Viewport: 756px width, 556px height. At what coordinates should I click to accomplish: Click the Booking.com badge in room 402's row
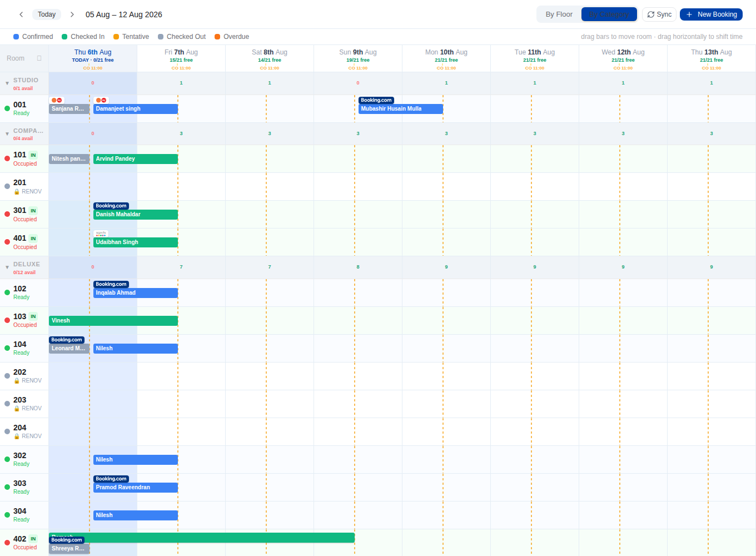[x=67, y=540]
